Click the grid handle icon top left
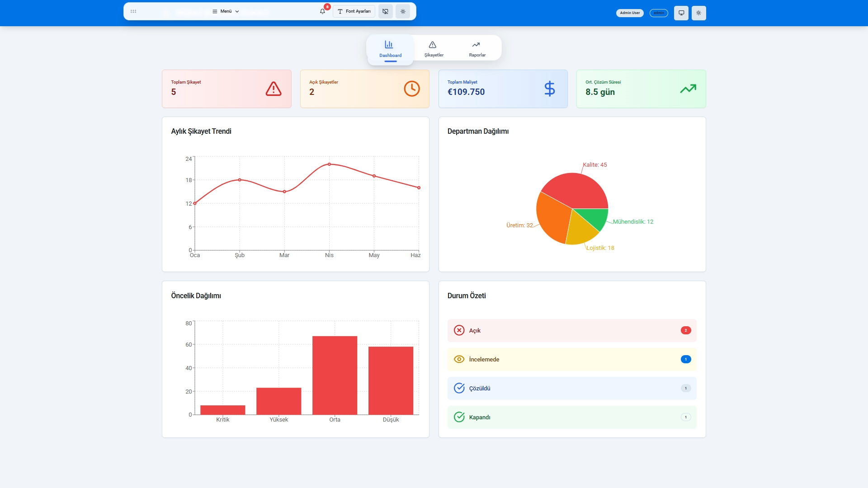The width and height of the screenshot is (868, 488). (133, 11)
